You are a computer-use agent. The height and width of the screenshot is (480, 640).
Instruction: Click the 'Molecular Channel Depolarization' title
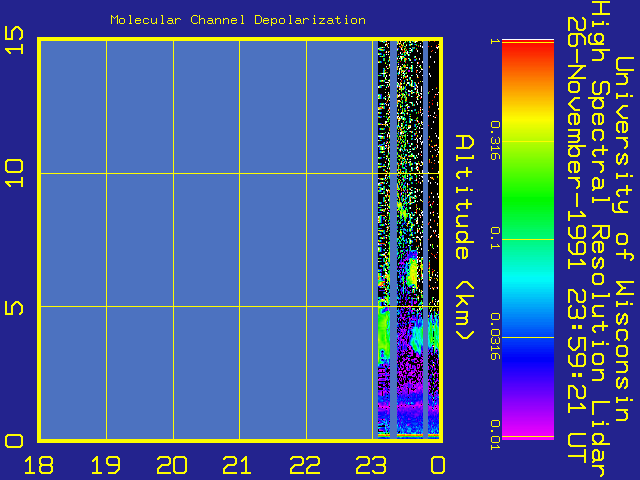238,20
